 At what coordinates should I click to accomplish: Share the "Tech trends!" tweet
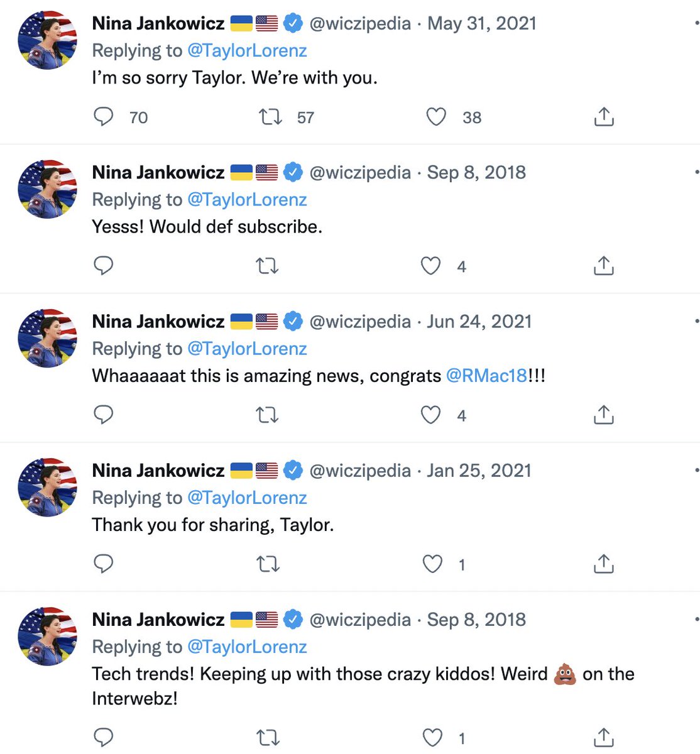tap(603, 736)
